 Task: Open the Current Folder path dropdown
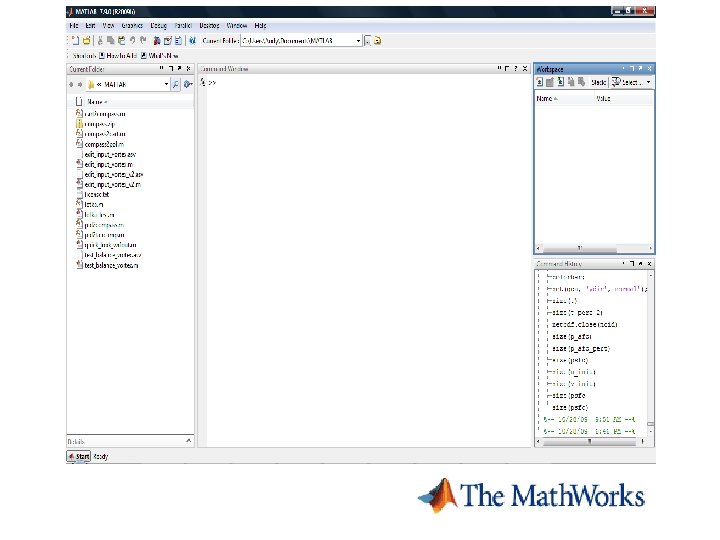tap(358, 40)
